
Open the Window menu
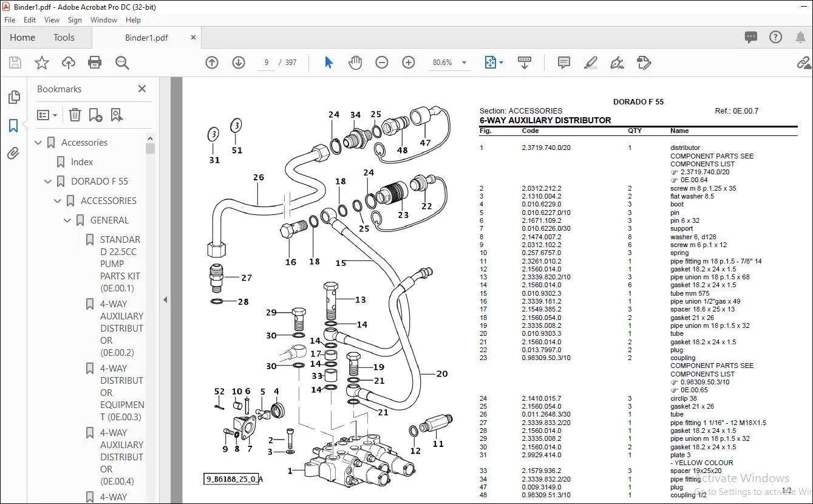[104, 20]
